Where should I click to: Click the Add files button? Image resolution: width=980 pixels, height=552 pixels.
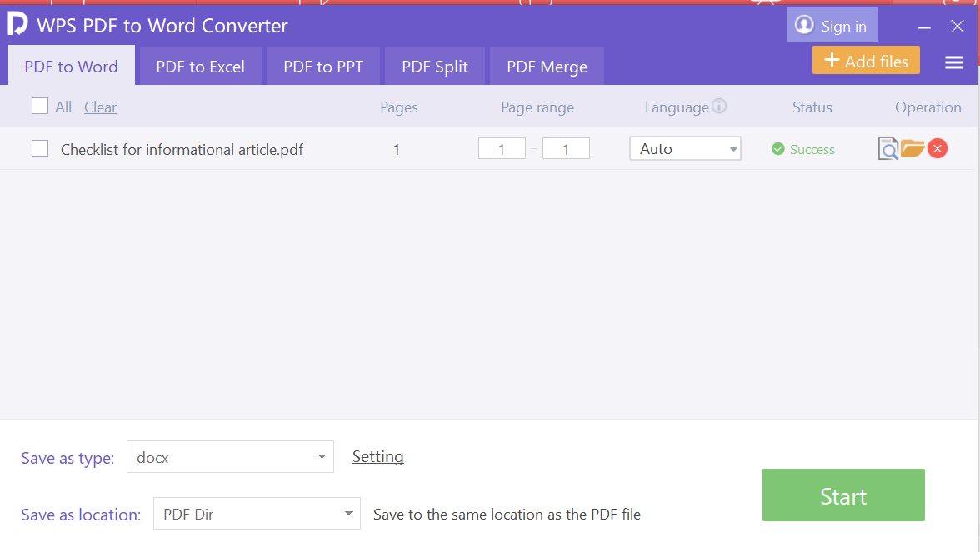tap(867, 60)
